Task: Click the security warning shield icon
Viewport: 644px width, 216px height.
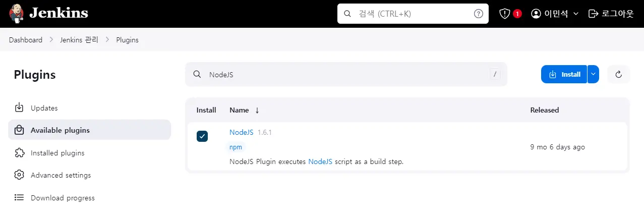Action: point(505,14)
